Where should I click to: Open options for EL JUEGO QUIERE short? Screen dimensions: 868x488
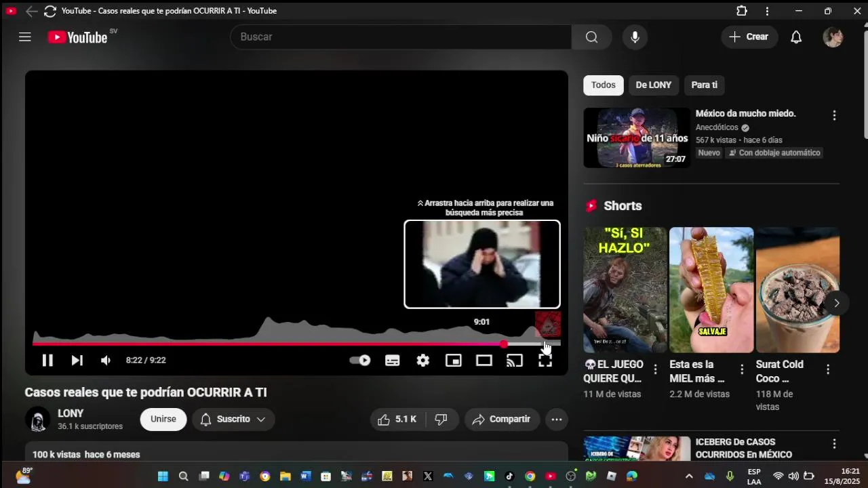tap(655, 369)
